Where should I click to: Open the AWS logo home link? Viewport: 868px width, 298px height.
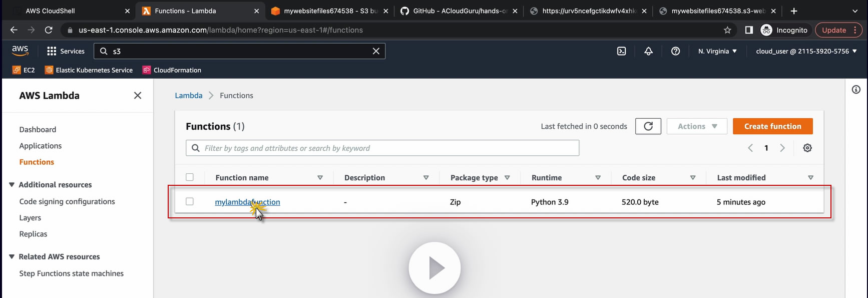pos(20,51)
